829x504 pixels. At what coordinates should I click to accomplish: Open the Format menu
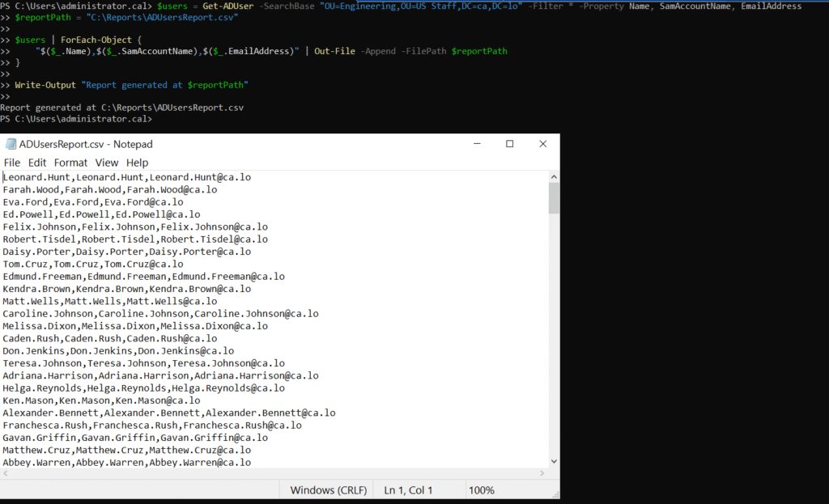click(x=70, y=163)
